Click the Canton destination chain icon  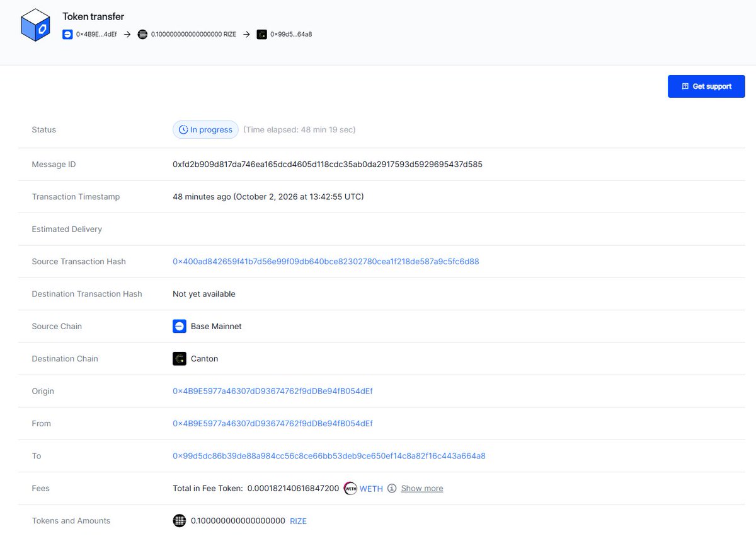(x=180, y=359)
